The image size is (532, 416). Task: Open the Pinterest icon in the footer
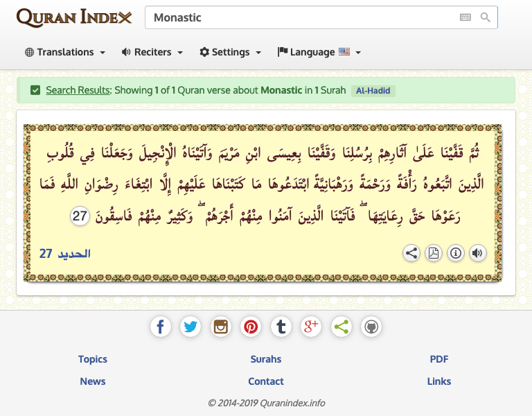pos(251,327)
